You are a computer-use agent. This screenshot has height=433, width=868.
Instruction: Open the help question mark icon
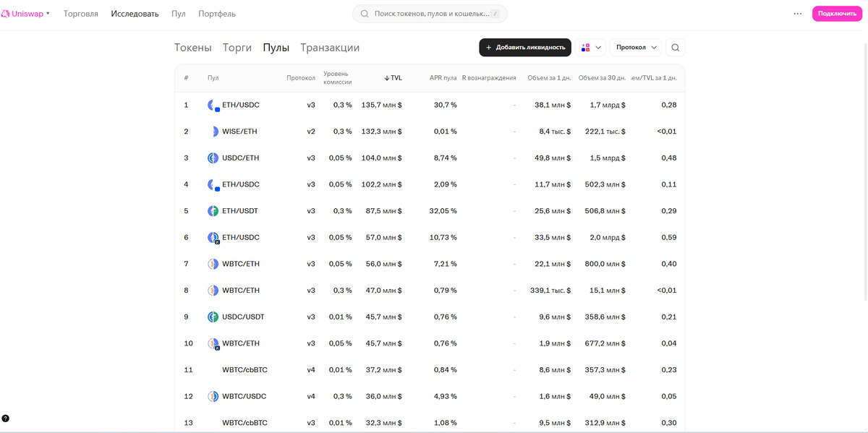point(6,418)
